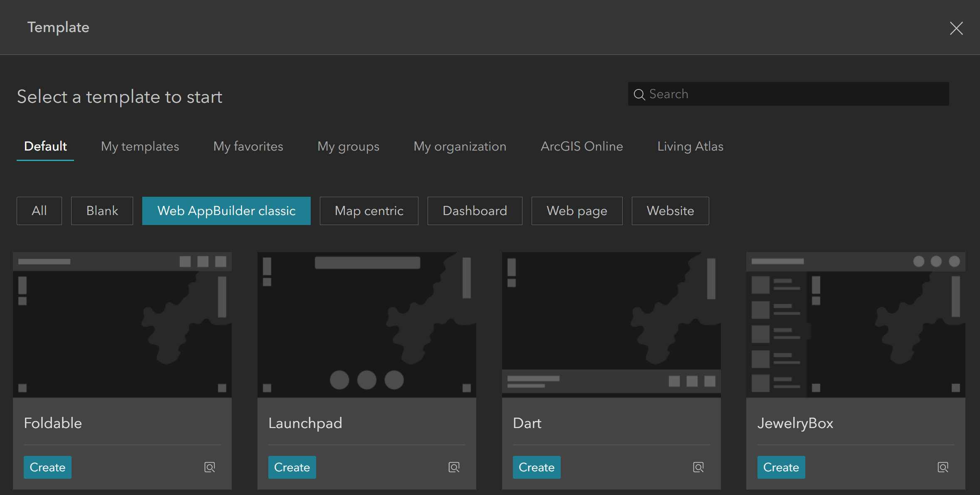Click the search magnifier icon

(x=639, y=94)
